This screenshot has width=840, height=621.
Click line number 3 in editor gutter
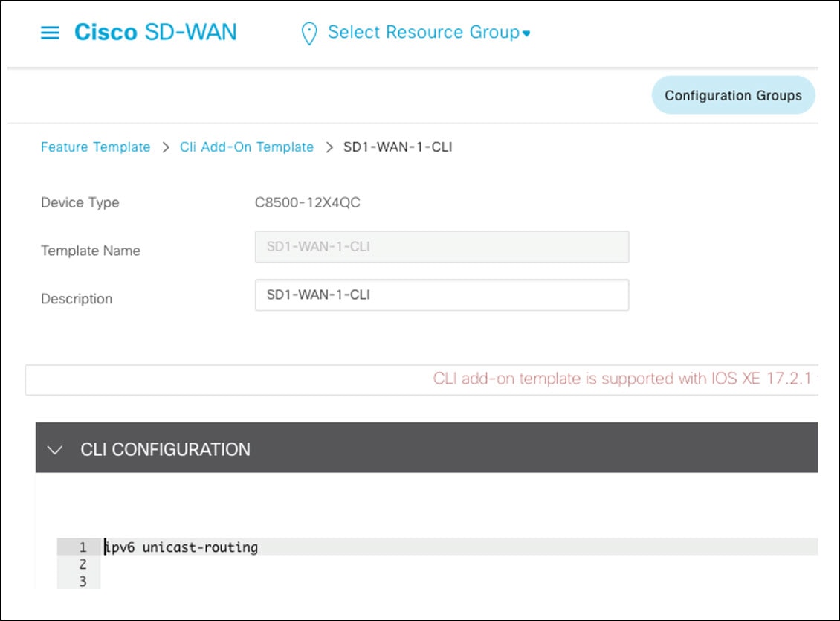(83, 582)
